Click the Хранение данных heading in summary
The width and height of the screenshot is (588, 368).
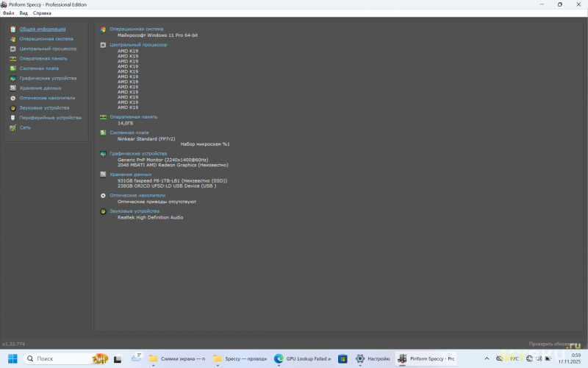130,174
